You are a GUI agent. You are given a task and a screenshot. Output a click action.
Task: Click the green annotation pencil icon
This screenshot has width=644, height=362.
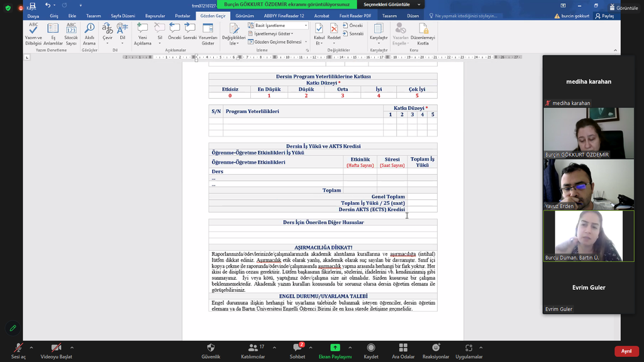pyautogui.click(x=12, y=328)
